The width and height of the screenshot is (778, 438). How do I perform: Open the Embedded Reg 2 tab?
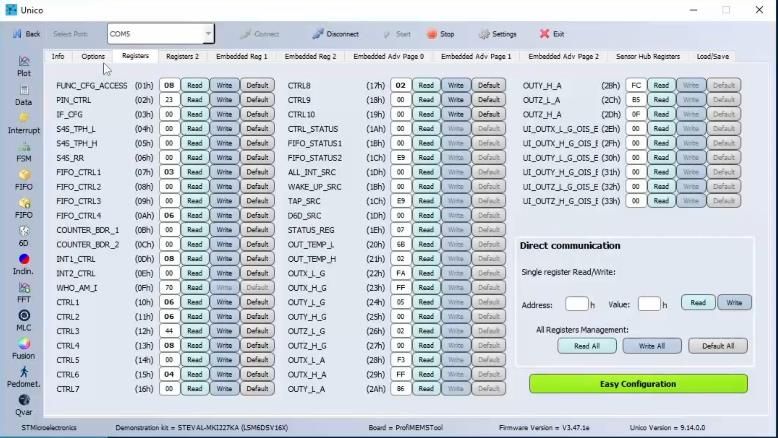pos(310,56)
